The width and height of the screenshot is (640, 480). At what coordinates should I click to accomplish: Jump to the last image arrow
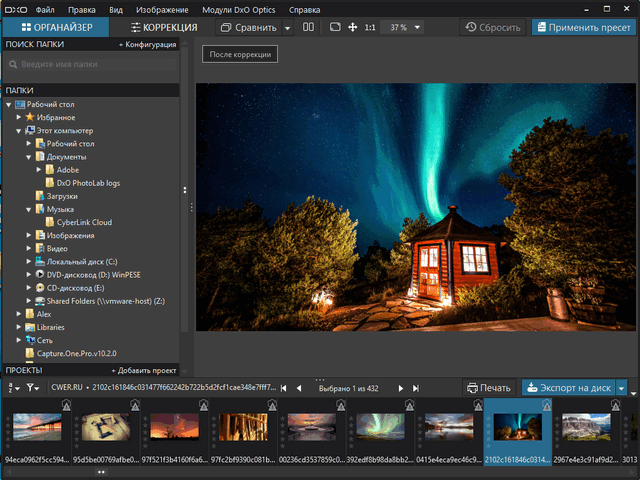(x=415, y=387)
